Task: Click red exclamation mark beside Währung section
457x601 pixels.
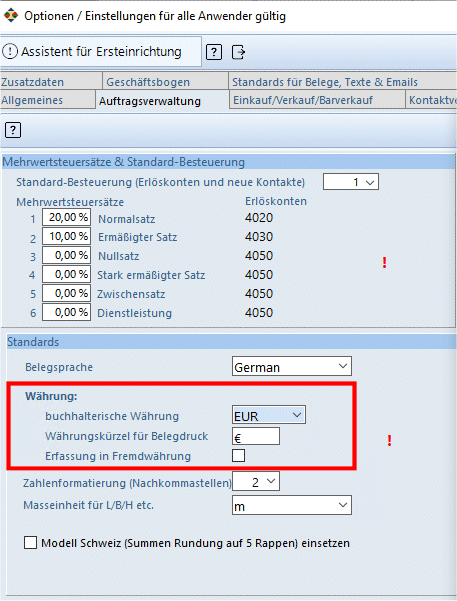Action: click(x=389, y=440)
